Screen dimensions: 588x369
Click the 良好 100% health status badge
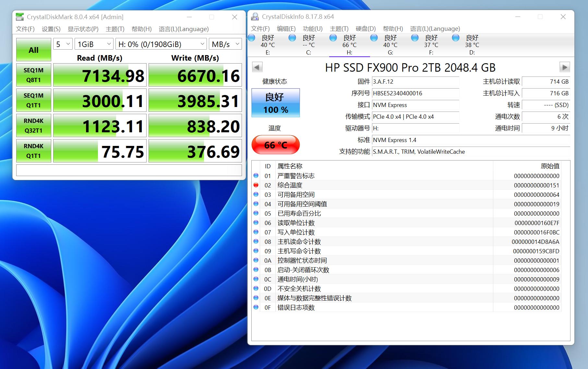tap(275, 102)
